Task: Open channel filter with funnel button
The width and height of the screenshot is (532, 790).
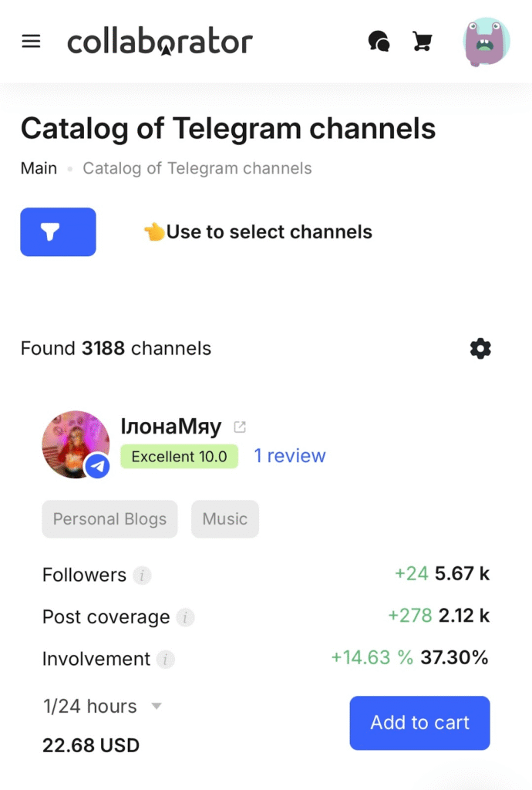Action: click(x=58, y=231)
